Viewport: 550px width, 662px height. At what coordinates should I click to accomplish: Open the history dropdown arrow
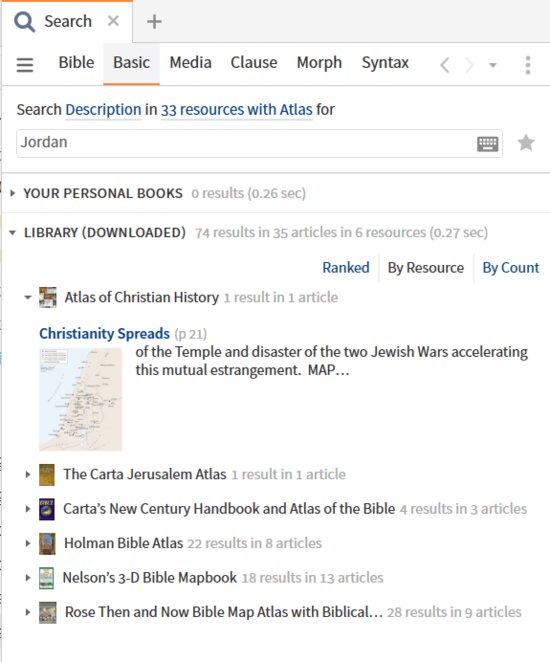point(493,65)
